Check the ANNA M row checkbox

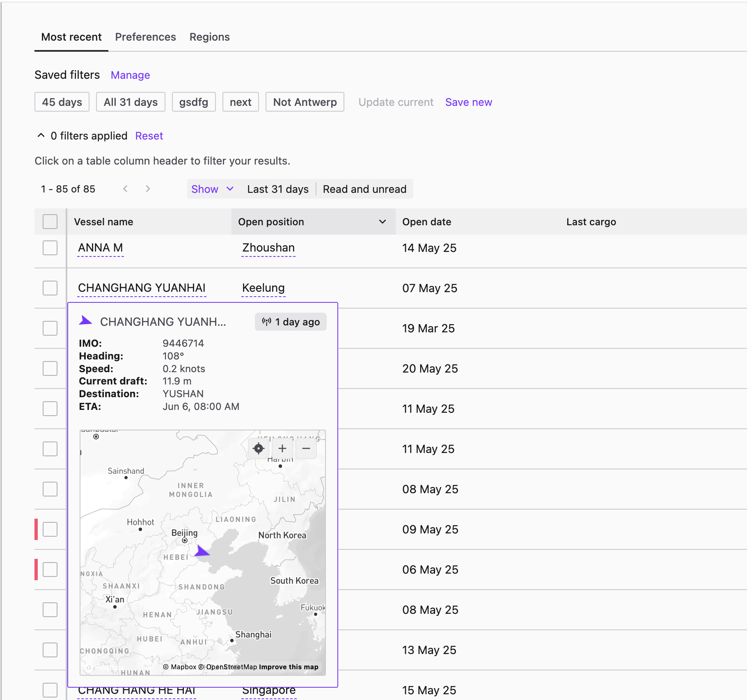coord(50,248)
